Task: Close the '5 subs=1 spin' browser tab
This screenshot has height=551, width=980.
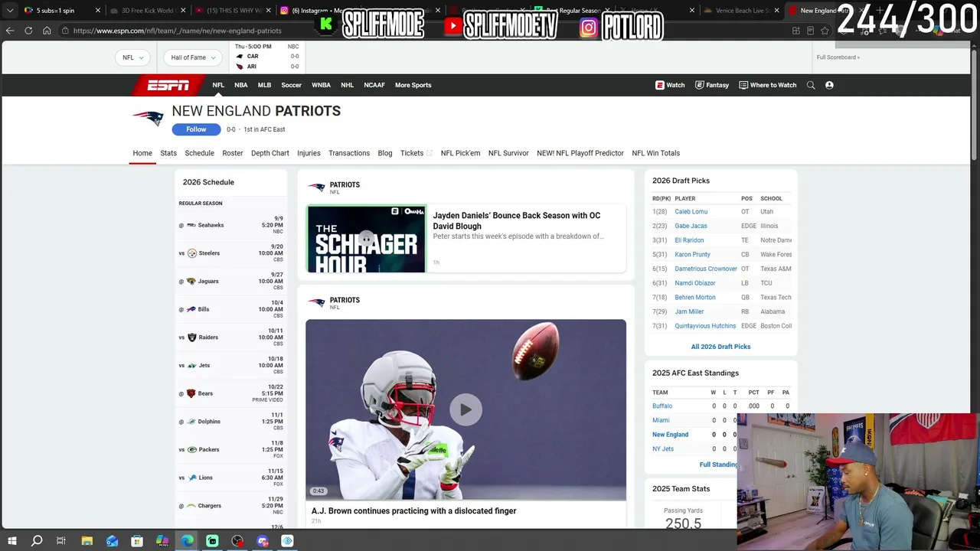Action: [x=98, y=11]
